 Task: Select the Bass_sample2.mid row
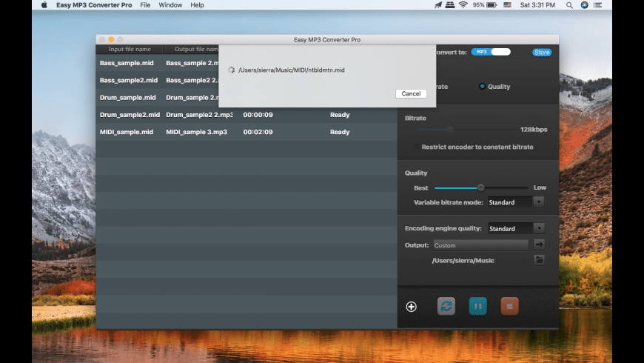(158, 80)
